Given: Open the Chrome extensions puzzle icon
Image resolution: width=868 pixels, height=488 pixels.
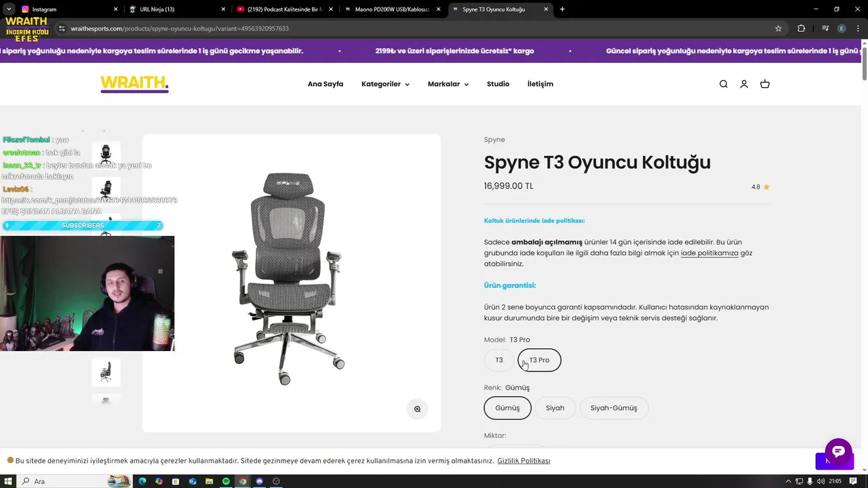Looking at the screenshot, I should tap(802, 28).
